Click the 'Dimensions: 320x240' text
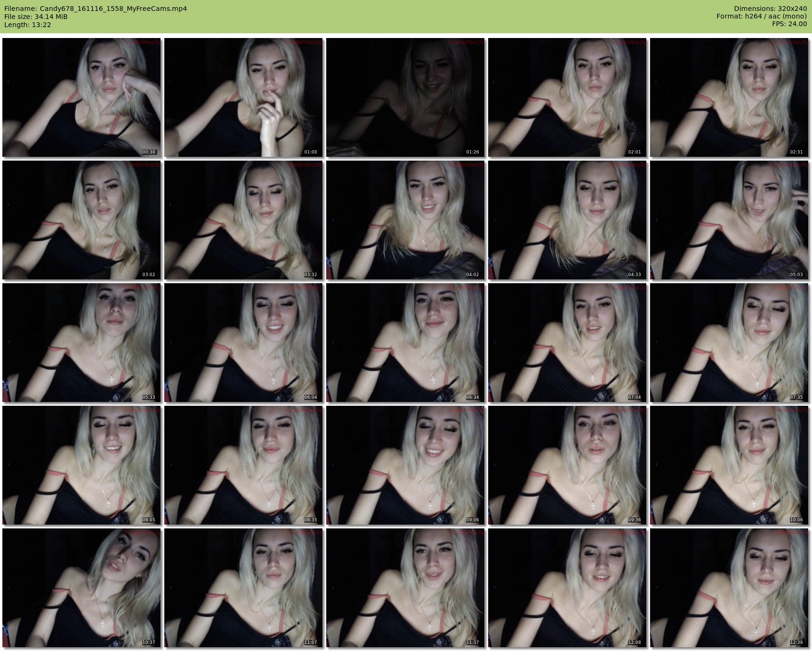The height and width of the screenshot is (651, 812). [x=770, y=9]
